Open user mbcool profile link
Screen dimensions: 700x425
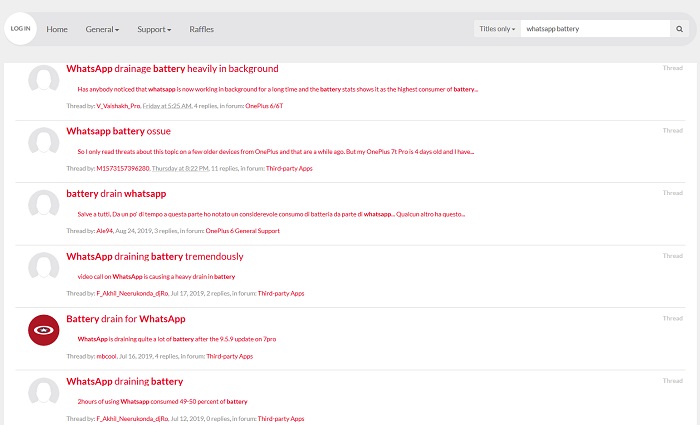click(x=106, y=357)
